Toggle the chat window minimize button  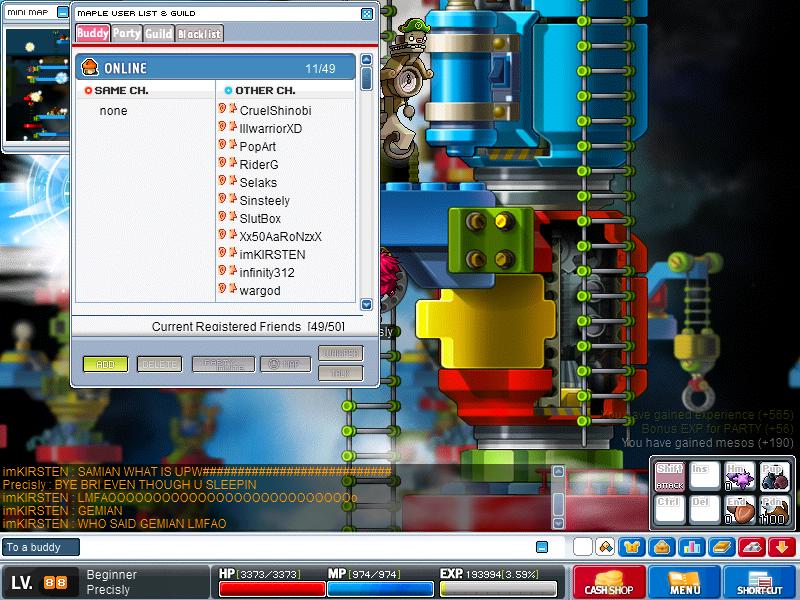(542, 547)
